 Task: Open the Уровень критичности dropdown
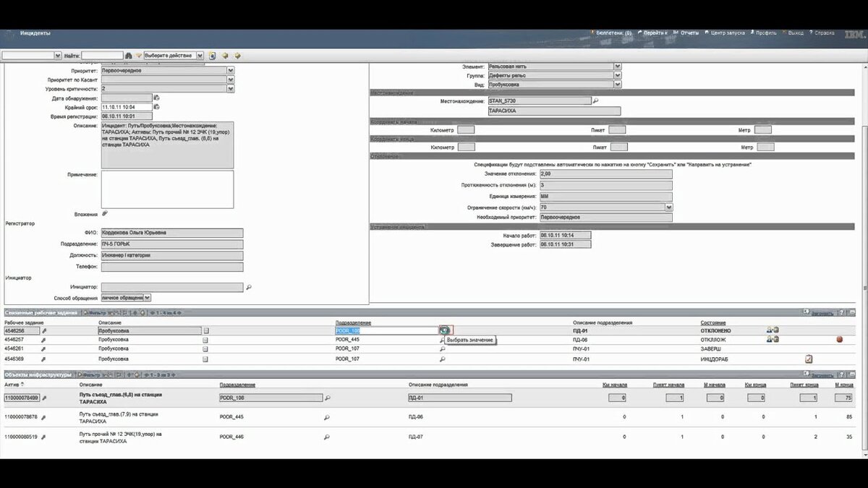(x=231, y=89)
